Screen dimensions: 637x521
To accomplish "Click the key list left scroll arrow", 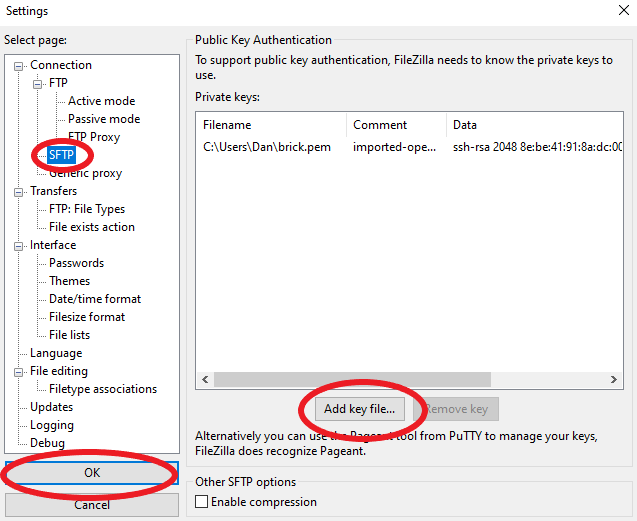I will point(205,380).
